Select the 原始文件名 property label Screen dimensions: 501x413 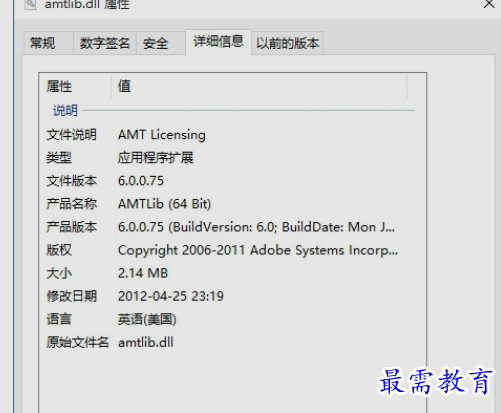(77, 342)
